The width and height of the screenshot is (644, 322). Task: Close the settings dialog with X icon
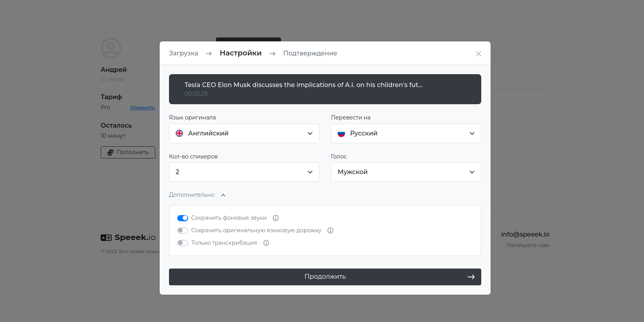pyautogui.click(x=479, y=54)
